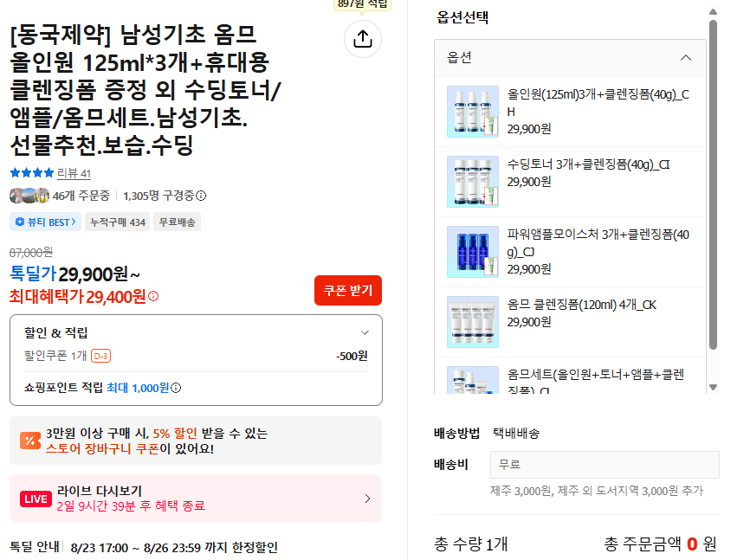Click the 897원 적립 tooltip bubble
737x560 pixels.
point(362,4)
